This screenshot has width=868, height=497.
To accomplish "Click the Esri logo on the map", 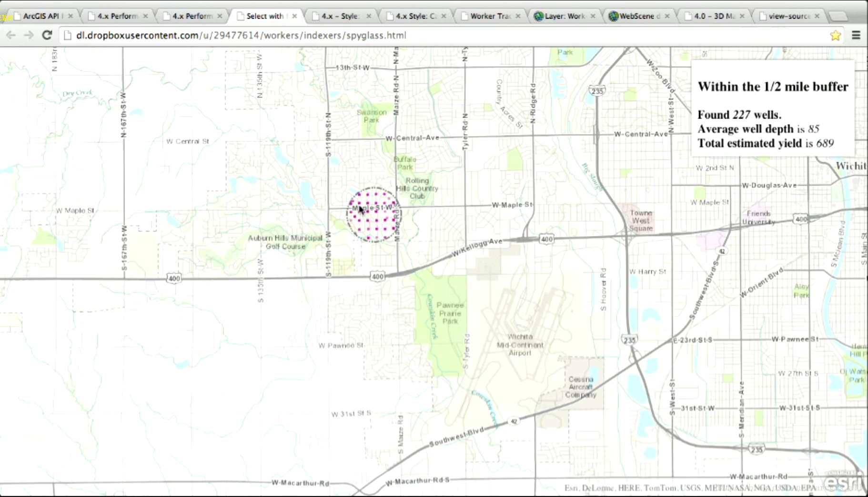I will pos(843,482).
